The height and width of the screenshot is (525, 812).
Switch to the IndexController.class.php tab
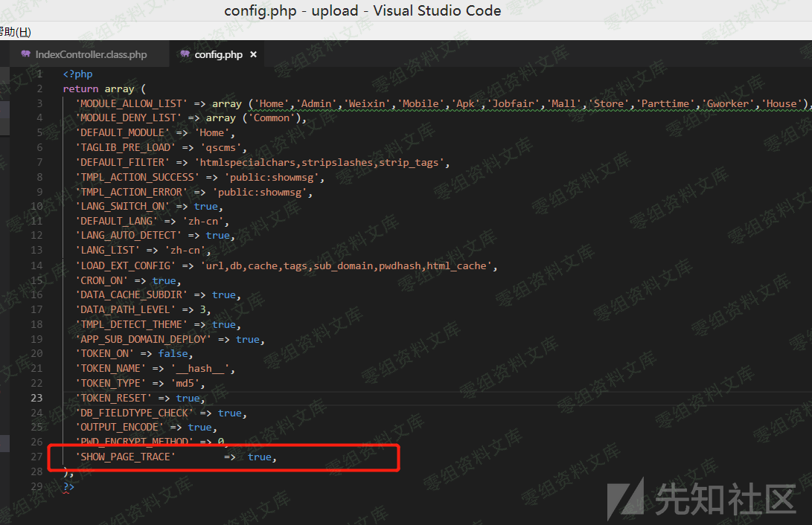[x=91, y=54]
